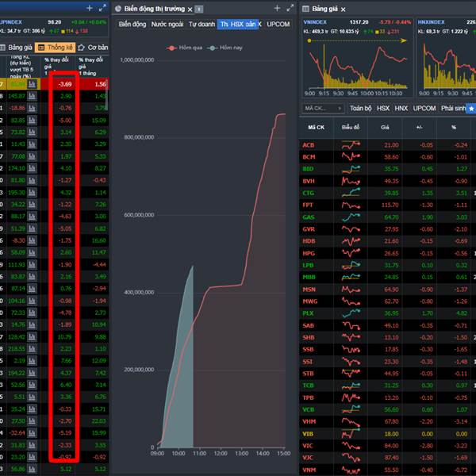Select the CTG ticker row
Image resolution: width=476 pixels, height=476 pixels.
[387, 193]
